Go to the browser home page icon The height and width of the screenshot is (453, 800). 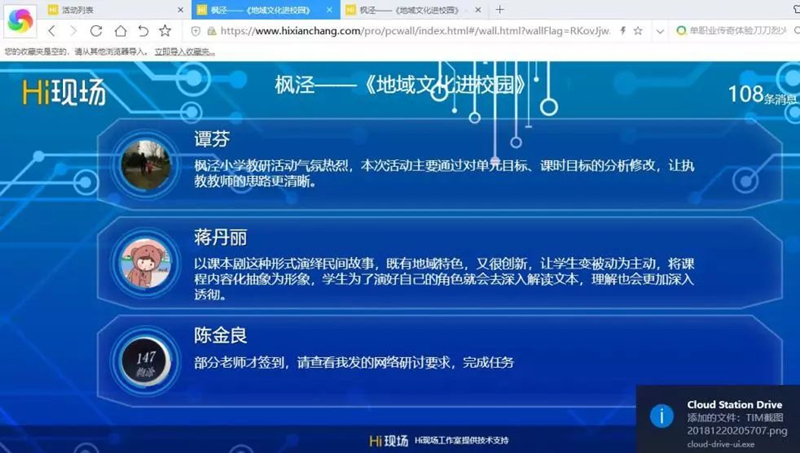point(120,31)
